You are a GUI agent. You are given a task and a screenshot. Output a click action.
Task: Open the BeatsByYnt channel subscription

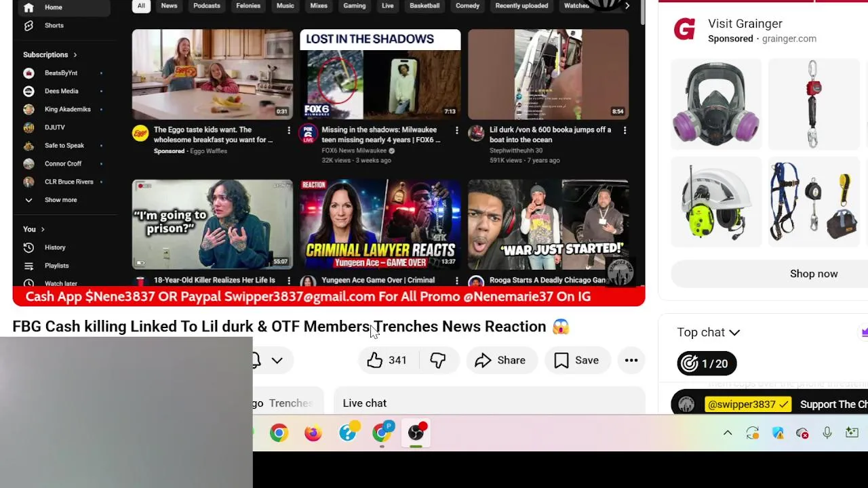62,73
